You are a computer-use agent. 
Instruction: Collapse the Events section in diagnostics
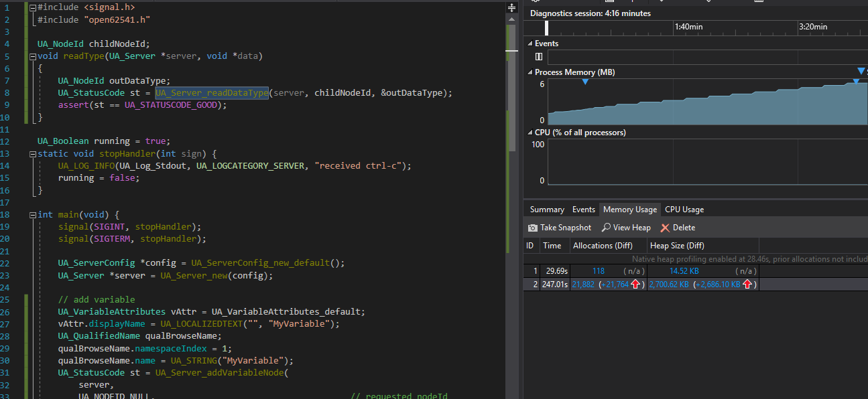point(530,44)
